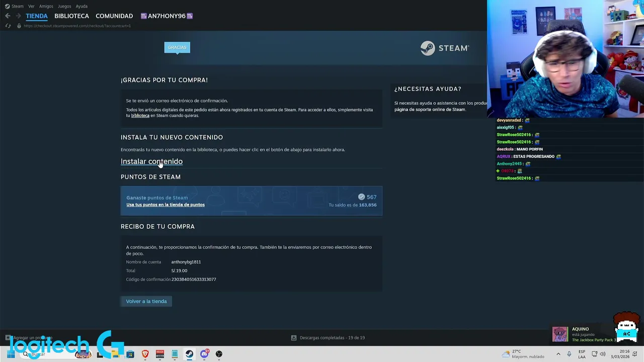Click the total amount S/.19.00
This screenshot has height=362, width=644.
[179, 270]
